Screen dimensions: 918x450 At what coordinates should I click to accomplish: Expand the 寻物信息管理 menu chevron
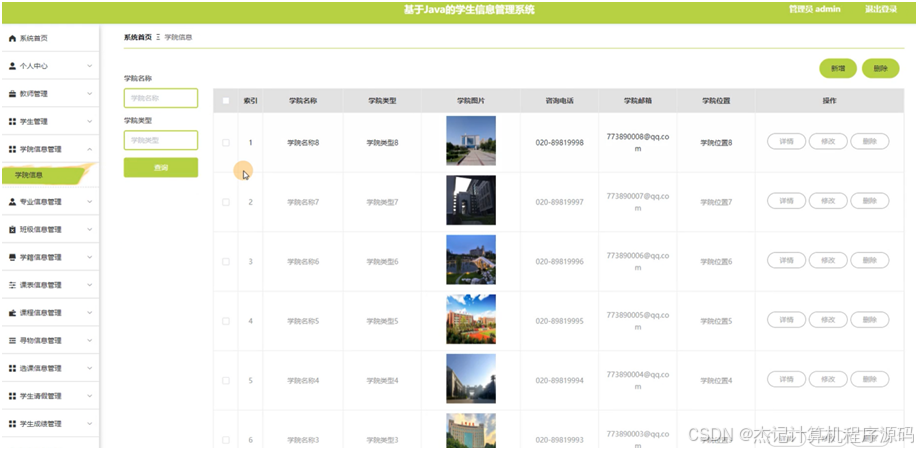point(90,341)
